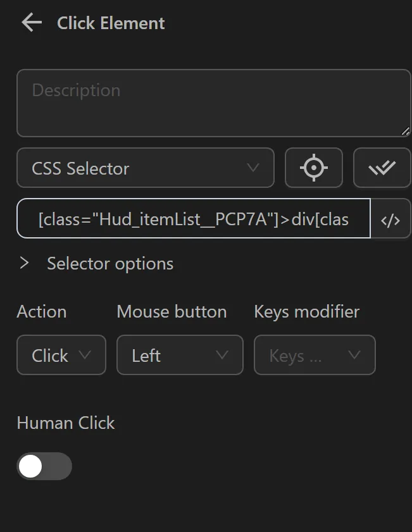The width and height of the screenshot is (412, 532).
Task: Enable the Human Click toggle
Action: [44, 466]
